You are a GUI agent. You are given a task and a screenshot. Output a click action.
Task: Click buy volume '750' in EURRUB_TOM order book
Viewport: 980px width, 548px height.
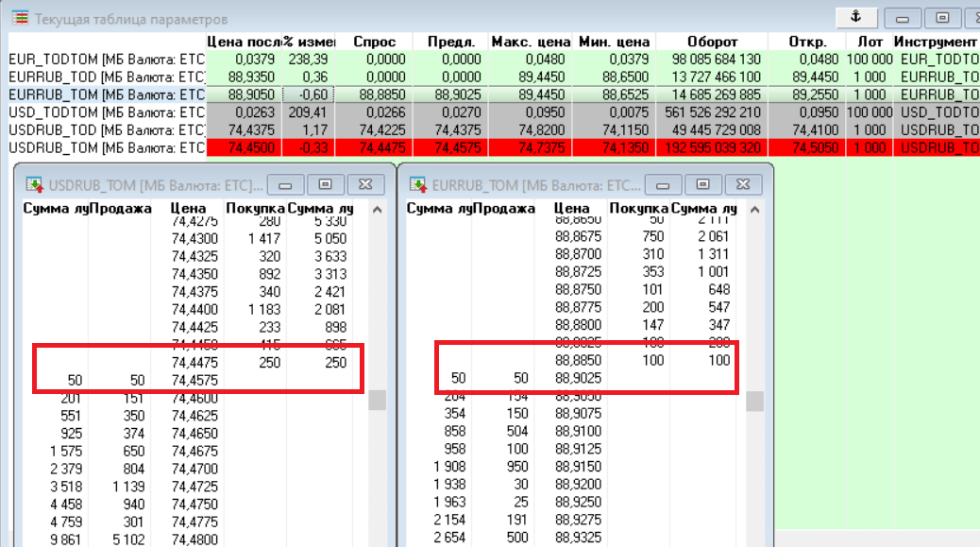(653, 236)
